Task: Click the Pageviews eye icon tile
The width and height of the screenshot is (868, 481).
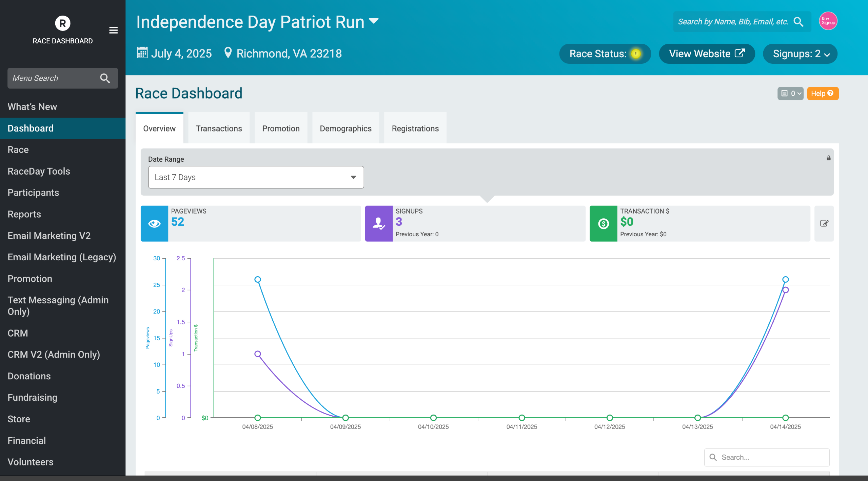Action: [154, 223]
